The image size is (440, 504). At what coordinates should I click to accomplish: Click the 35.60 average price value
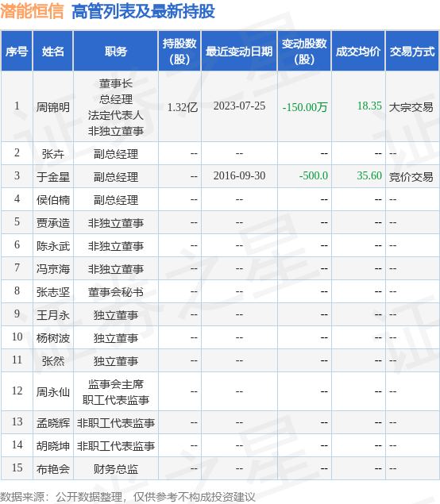(369, 175)
